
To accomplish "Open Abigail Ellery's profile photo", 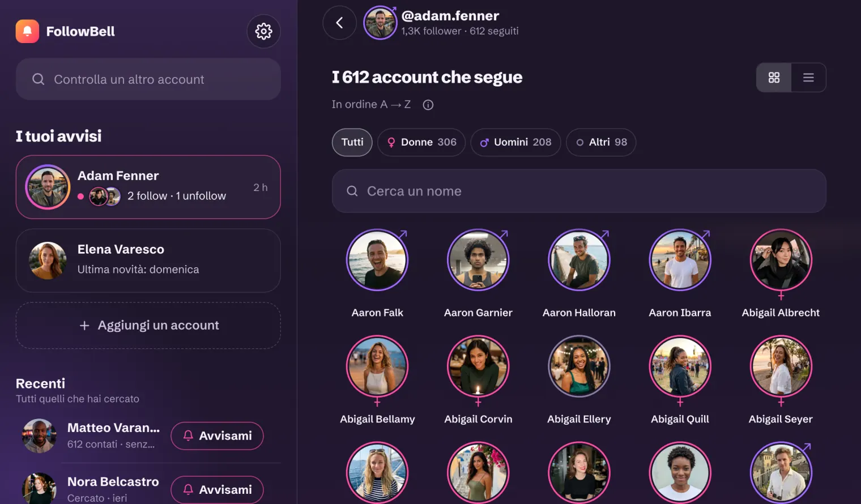I will (579, 366).
